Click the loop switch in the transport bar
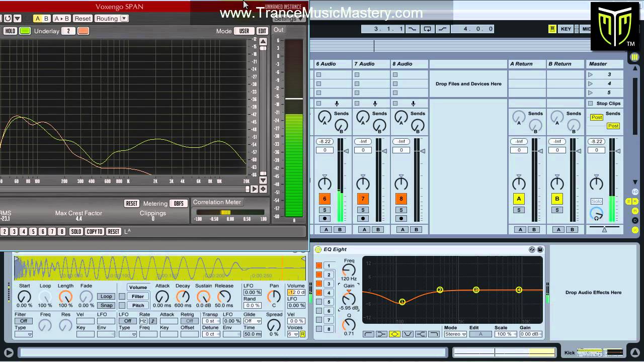644x362 pixels. pyautogui.click(x=427, y=29)
